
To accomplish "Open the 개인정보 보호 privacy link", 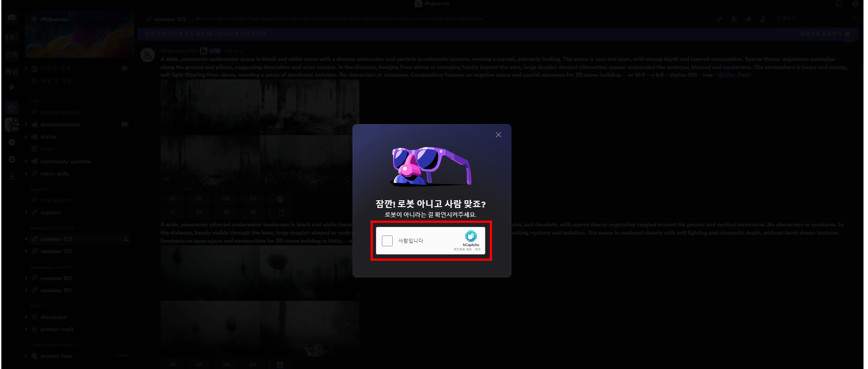I will point(462,249).
